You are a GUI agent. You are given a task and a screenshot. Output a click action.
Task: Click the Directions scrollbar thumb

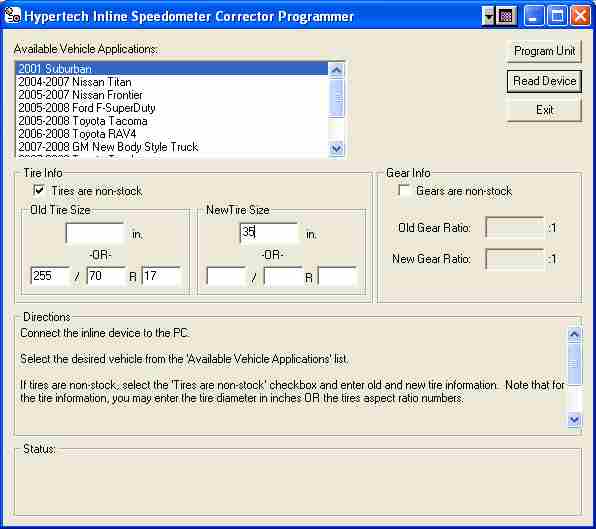(574, 363)
